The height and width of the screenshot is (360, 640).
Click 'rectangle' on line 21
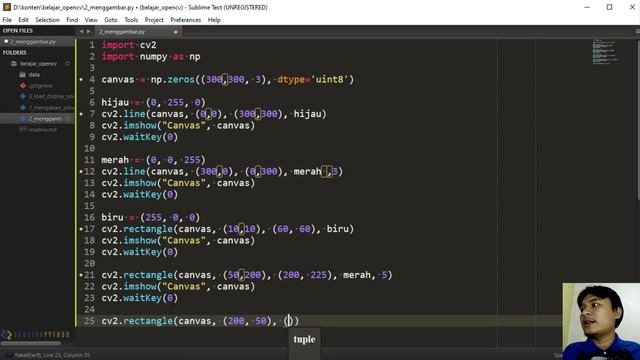click(x=148, y=275)
